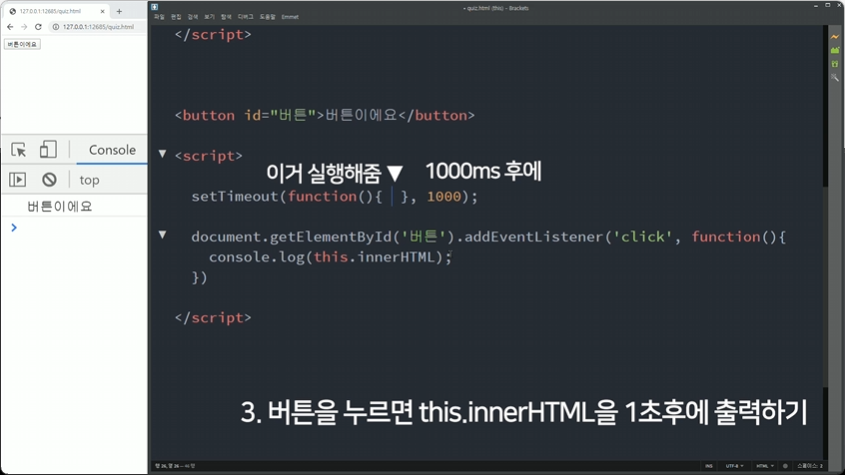
Task: Close the quiz.html browser tab
Action: point(102,11)
